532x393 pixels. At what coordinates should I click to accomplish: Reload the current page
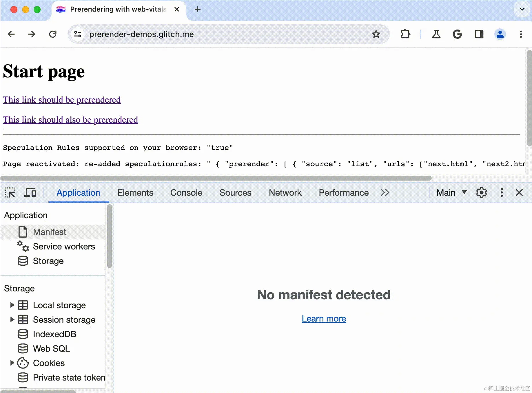[x=53, y=34]
